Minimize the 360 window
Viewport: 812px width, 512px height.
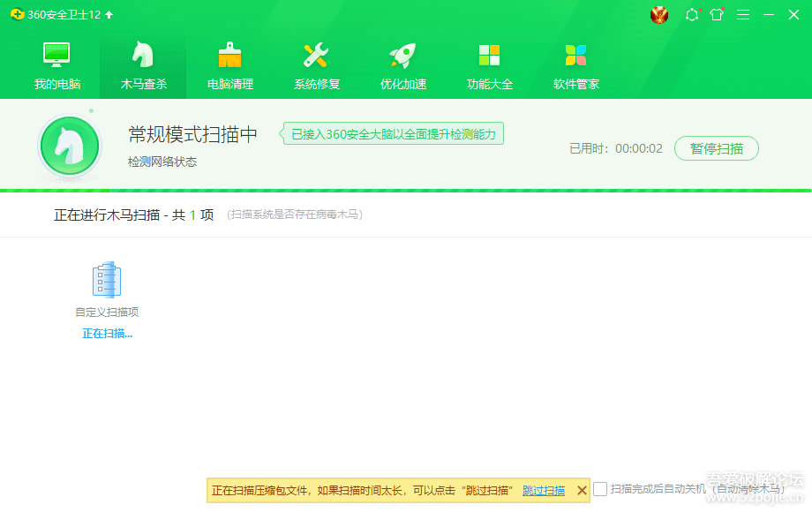coord(769,14)
